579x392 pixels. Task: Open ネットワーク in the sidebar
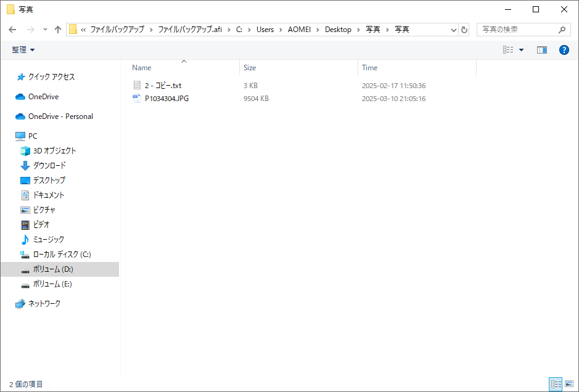[x=44, y=303]
